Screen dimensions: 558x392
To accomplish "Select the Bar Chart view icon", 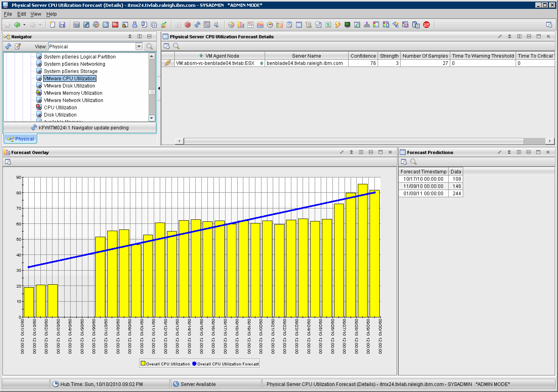I will click(241, 25).
